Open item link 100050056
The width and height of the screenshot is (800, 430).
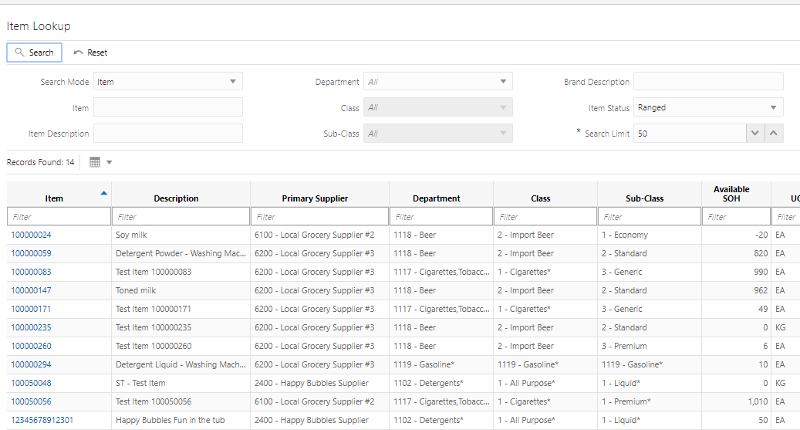pos(31,401)
